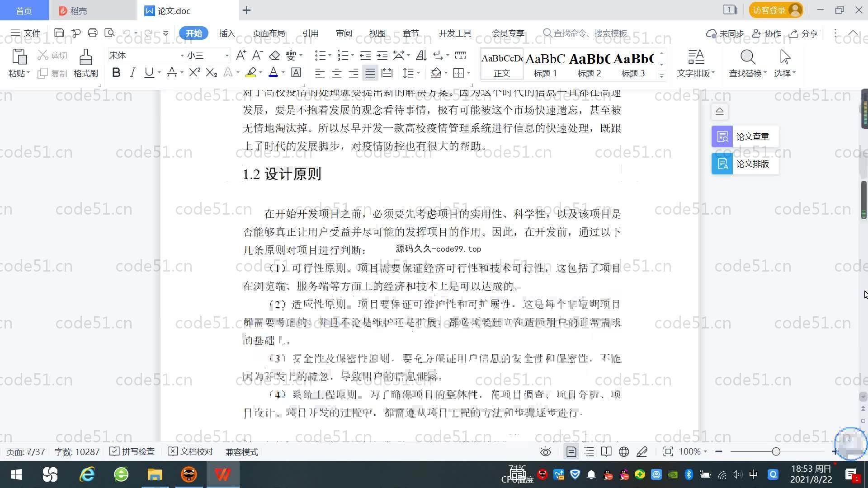The width and height of the screenshot is (868, 488).
Task: Align text right
Action: 353,72
